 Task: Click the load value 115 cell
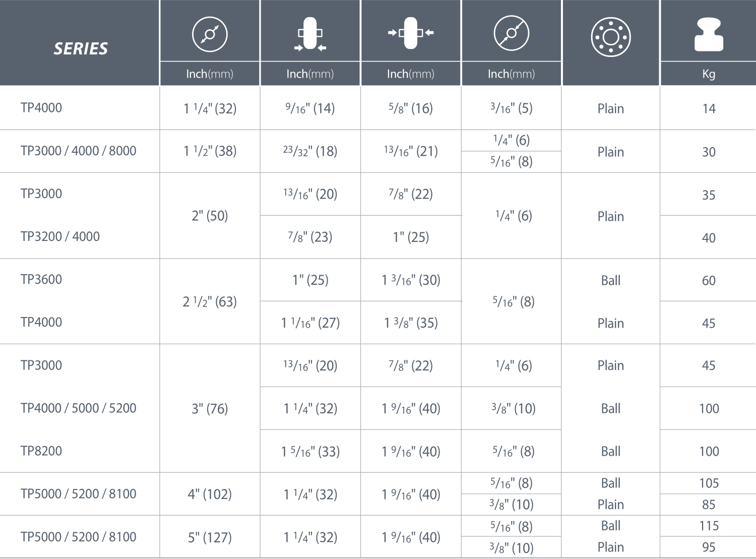[x=709, y=526]
